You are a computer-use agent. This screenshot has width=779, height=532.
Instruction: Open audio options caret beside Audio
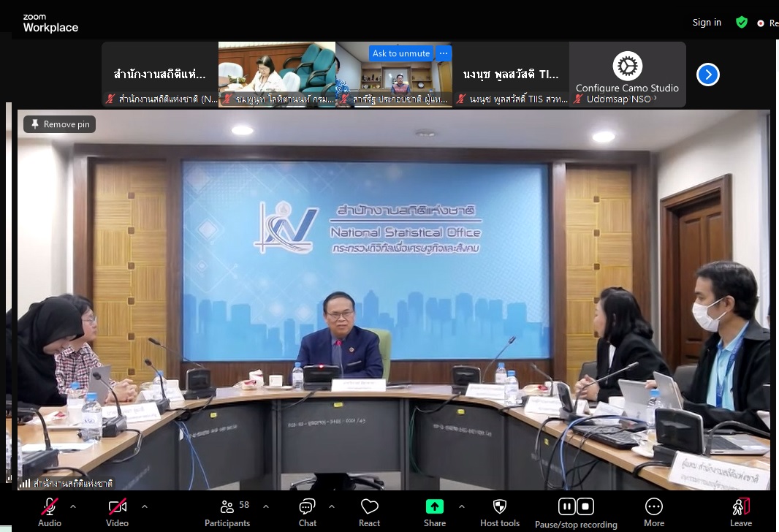[x=73, y=506]
